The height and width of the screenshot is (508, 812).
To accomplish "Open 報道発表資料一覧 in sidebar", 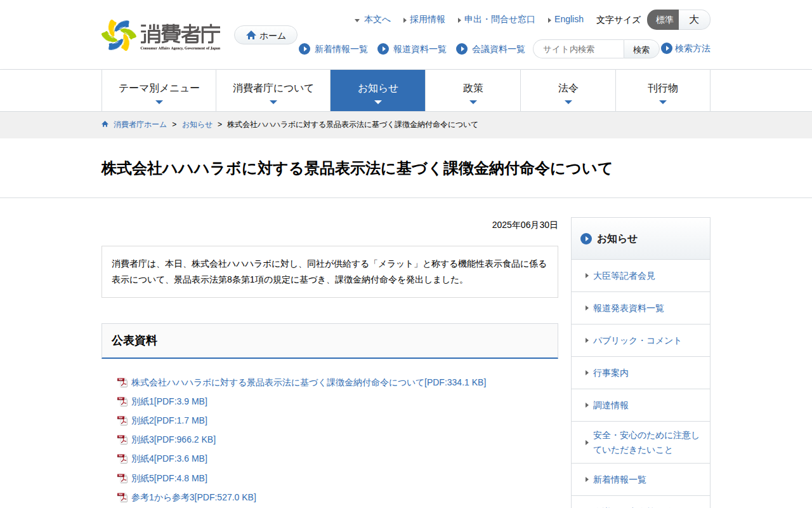I will point(641,308).
